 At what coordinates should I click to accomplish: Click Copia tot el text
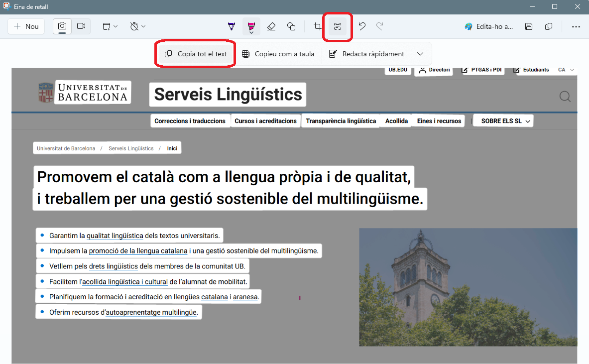point(196,54)
